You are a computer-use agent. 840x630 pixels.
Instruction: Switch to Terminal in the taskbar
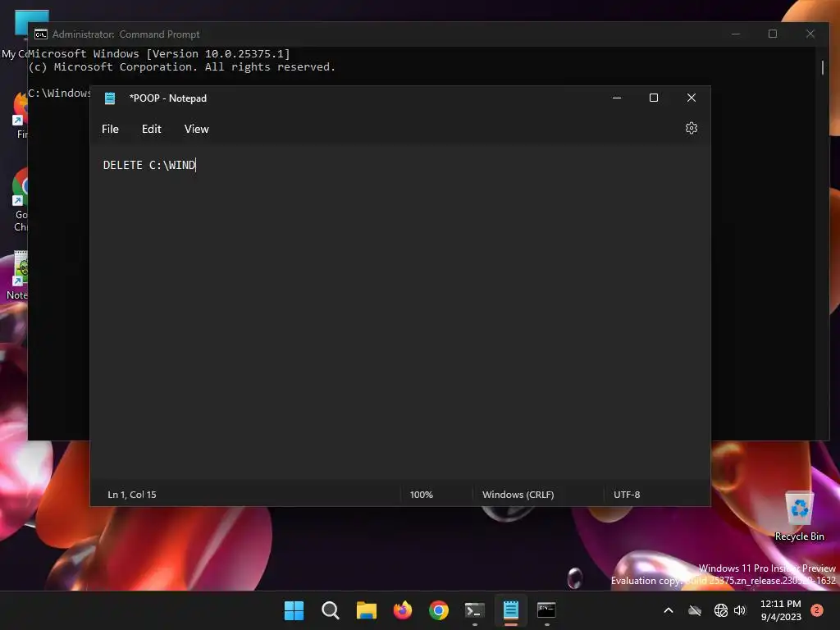[x=475, y=610]
